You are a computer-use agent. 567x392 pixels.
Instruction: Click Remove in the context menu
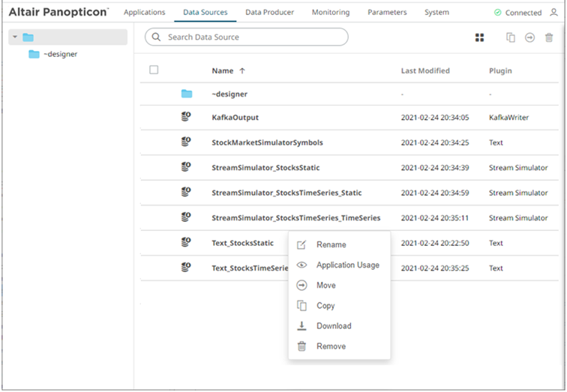click(331, 346)
